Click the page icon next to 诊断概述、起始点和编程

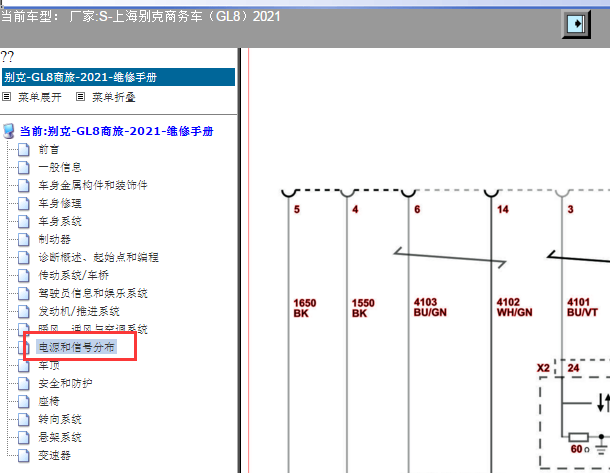(x=24, y=257)
